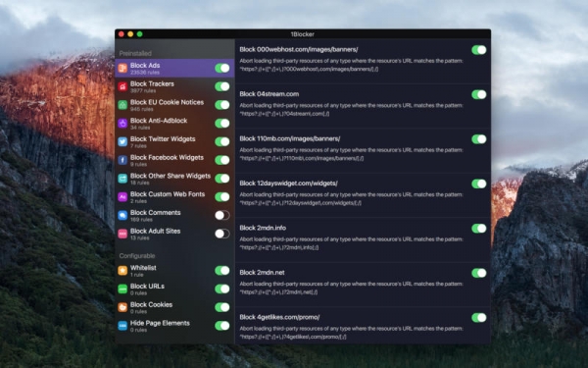Image resolution: width=588 pixels, height=368 pixels.
Task: Enable the Block Comments switch
Action: 222,215
